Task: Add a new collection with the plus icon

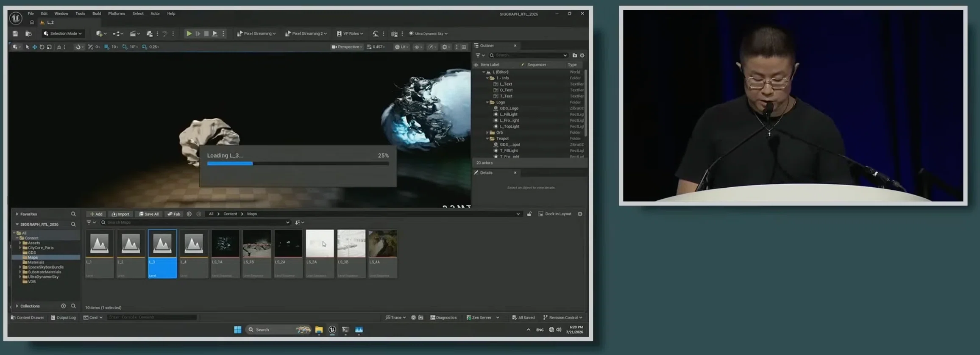Action: tap(63, 306)
